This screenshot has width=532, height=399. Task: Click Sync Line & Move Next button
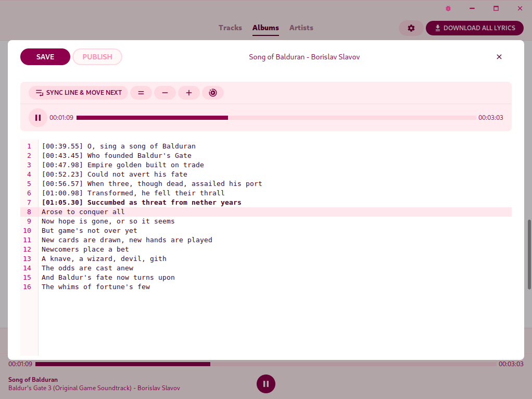coord(78,93)
